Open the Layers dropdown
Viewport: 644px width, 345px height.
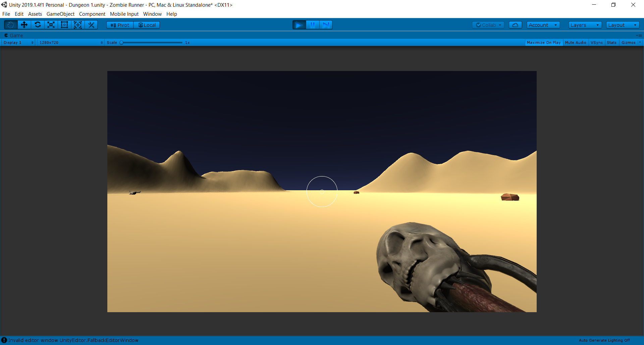pos(585,25)
